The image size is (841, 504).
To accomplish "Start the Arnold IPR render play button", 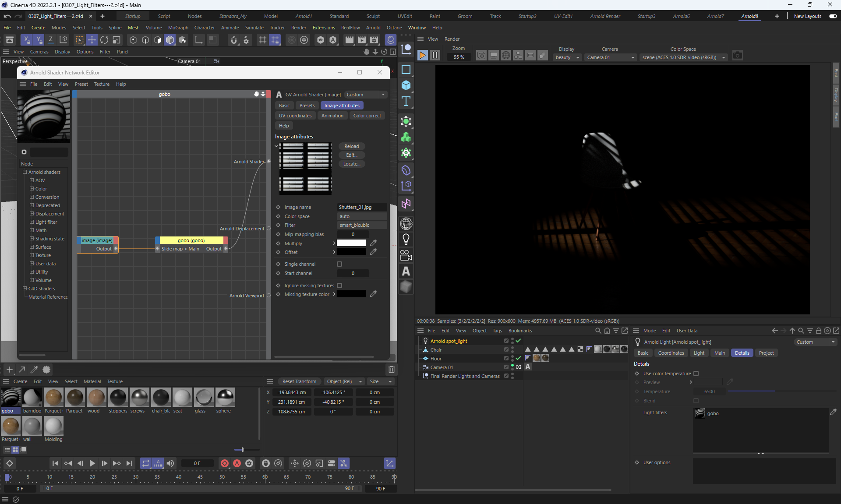I will click(x=422, y=56).
